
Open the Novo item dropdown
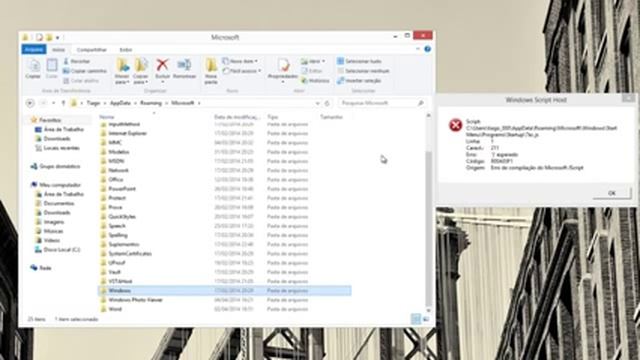pyautogui.click(x=240, y=61)
